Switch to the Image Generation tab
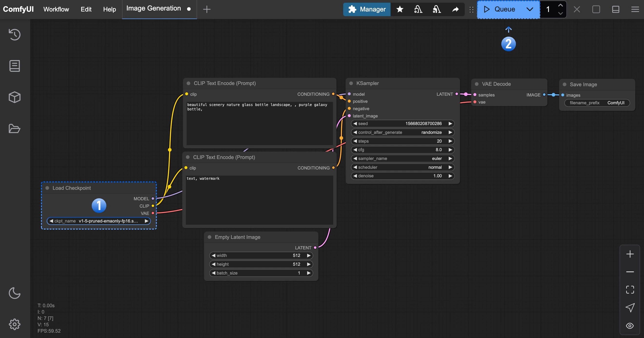 click(153, 9)
